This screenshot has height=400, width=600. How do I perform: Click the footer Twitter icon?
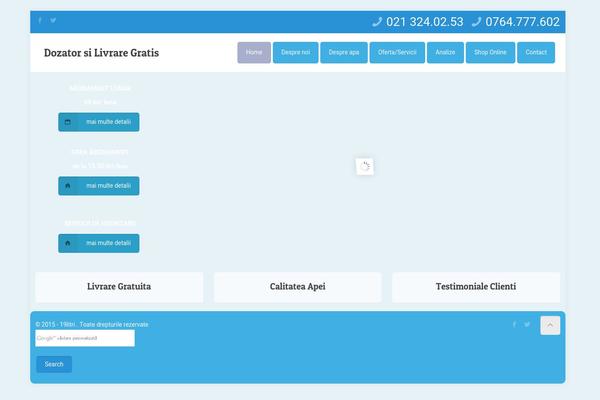(527, 325)
